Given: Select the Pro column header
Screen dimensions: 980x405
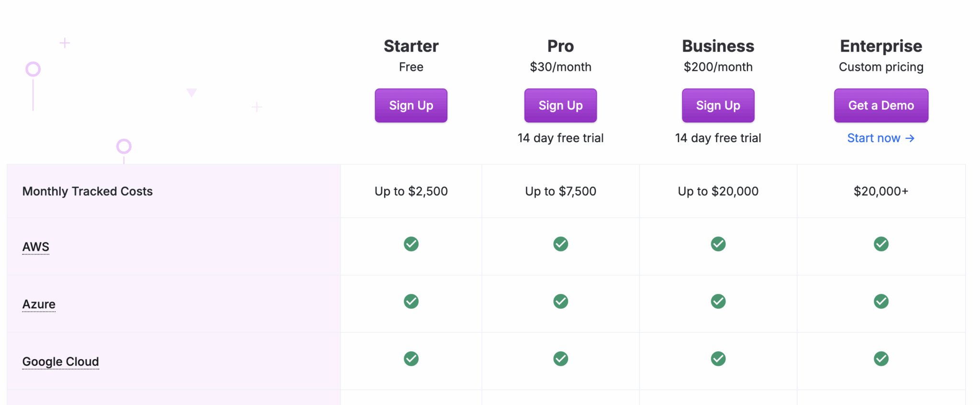Looking at the screenshot, I should coord(560,46).
